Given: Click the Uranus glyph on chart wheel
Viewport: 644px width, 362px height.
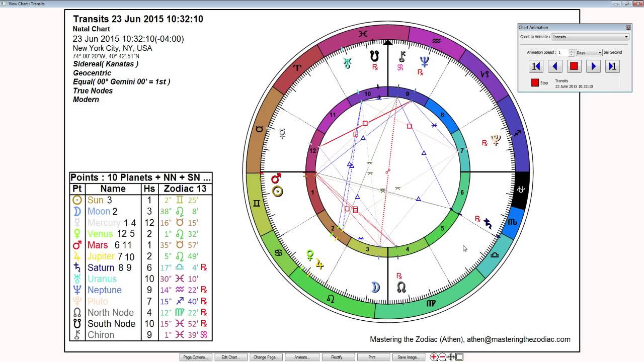Looking at the screenshot, I should click(x=347, y=63).
